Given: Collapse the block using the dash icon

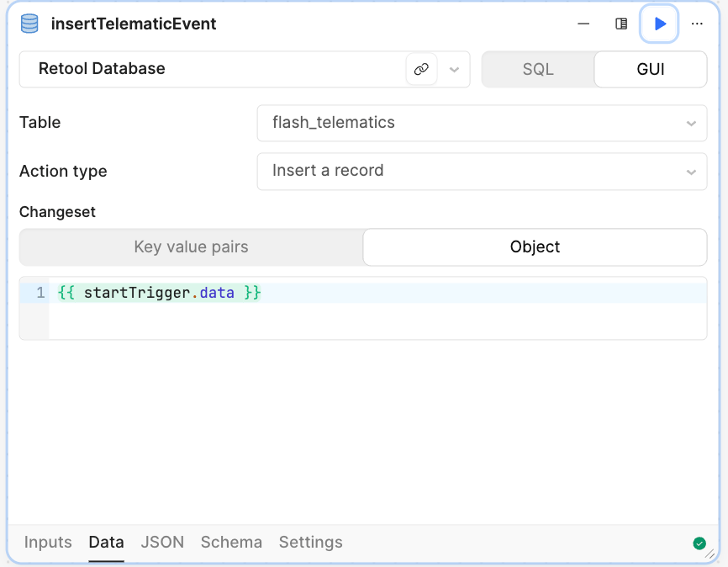Looking at the screenshot, I should tap(583, 24).
